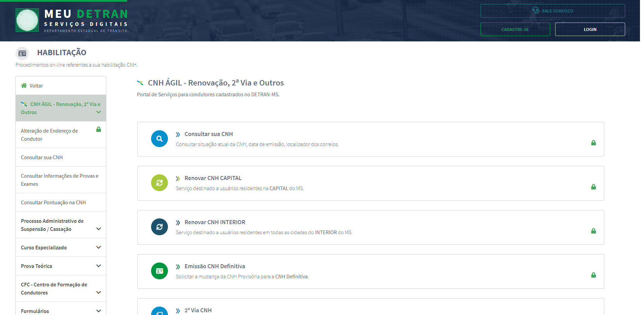Click the headset icon in Fale Conosco
The image size is (644, 315).
click(535, 10)
